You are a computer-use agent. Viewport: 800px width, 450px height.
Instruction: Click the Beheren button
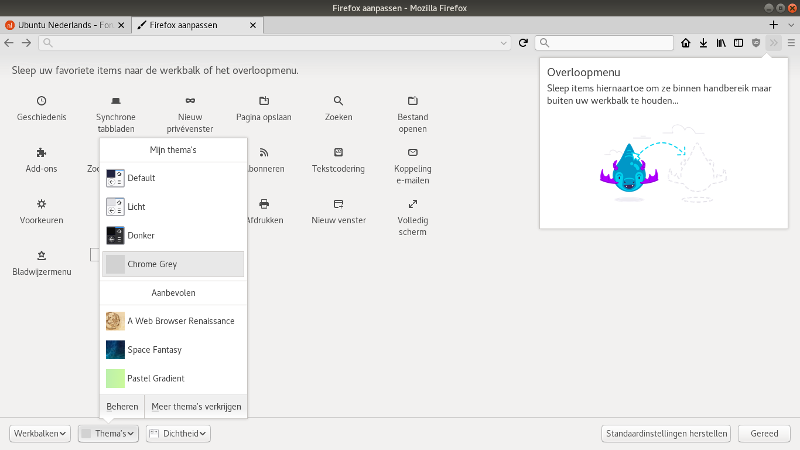[x=122, y=407]
